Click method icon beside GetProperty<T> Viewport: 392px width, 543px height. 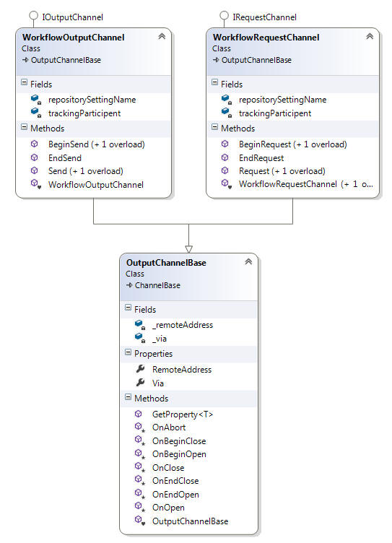tap(138, 414)
